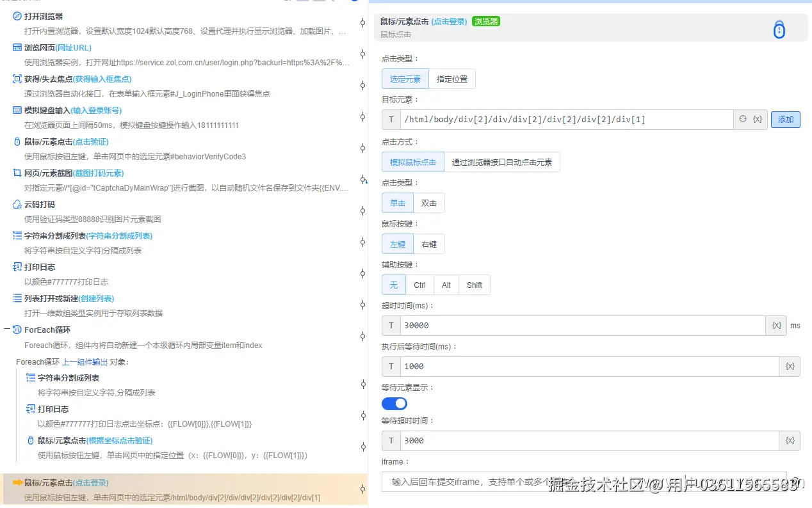Click mouse icon of 根据坐标点击验证 step
Screen dimensions: 812x508
click(31, 440)
